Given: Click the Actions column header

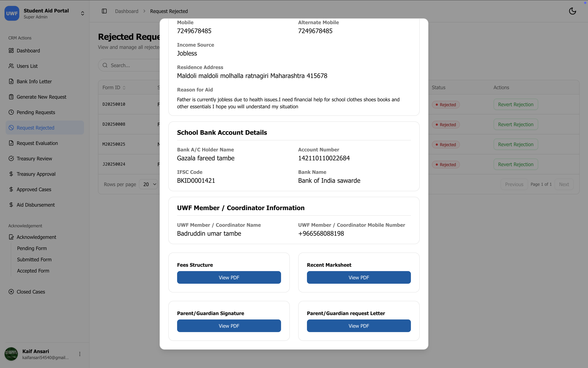Looking at the screenshot, I should click(501, 87).
